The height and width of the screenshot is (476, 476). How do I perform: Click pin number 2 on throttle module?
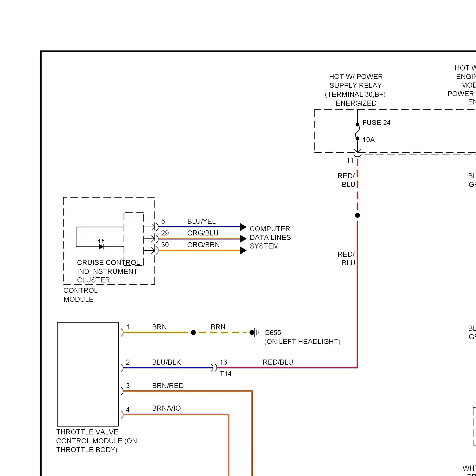(128, 362)
